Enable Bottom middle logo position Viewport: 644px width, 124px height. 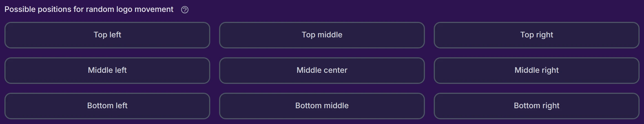322,106
